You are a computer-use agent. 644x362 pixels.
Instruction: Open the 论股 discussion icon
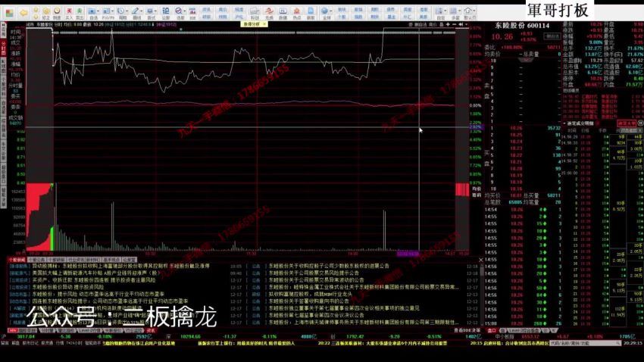165,11
